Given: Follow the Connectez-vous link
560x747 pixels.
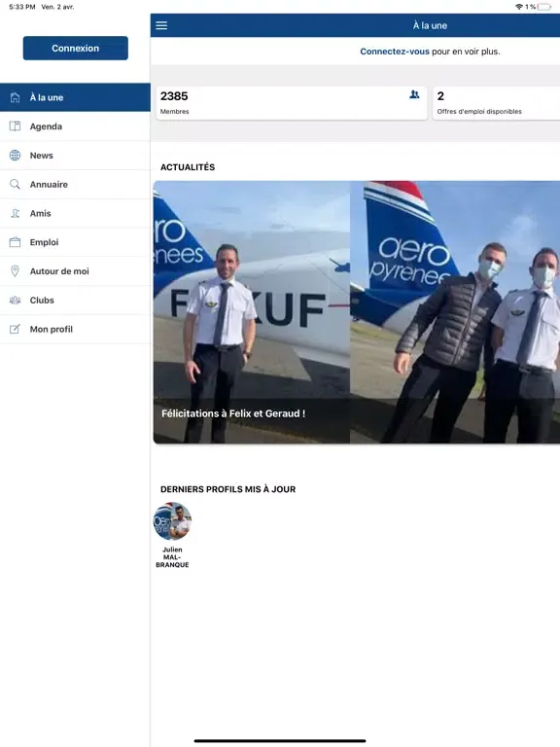Looking at the screenshot, I should (x=395, y=52).
